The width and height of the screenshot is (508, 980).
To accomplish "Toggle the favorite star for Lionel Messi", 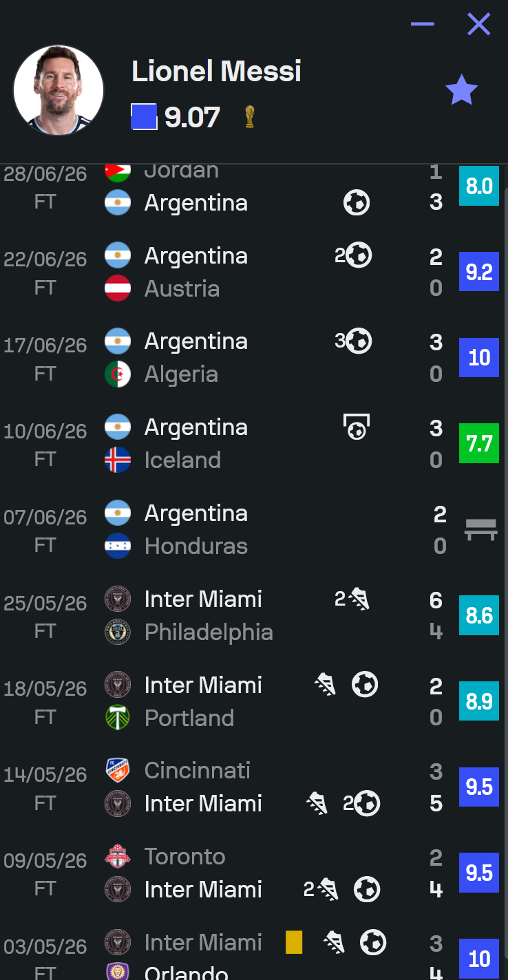I will (461, 90).
